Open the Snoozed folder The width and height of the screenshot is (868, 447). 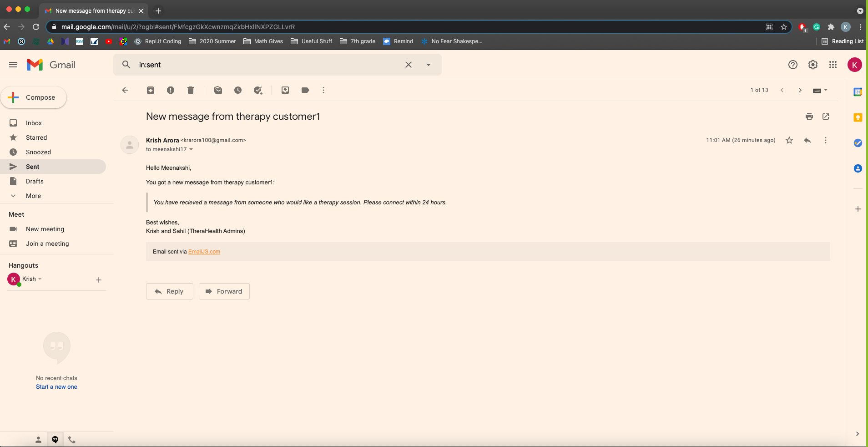(38, 152)
